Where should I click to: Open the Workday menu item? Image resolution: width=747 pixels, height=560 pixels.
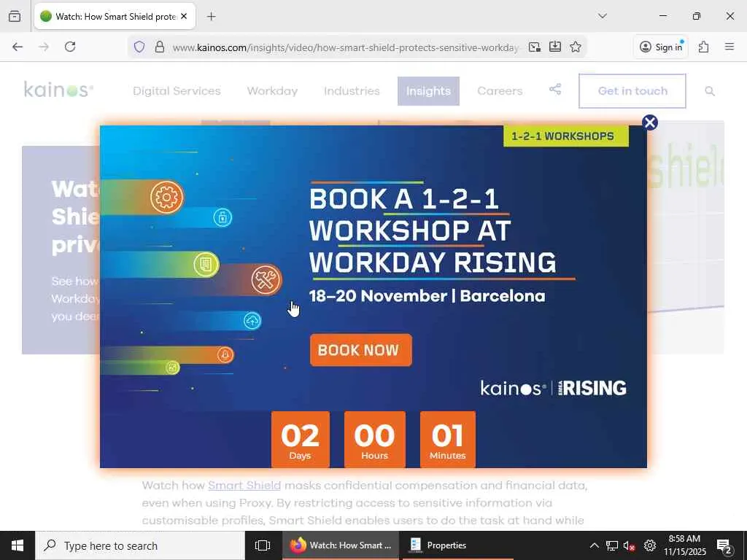[272, 91]
